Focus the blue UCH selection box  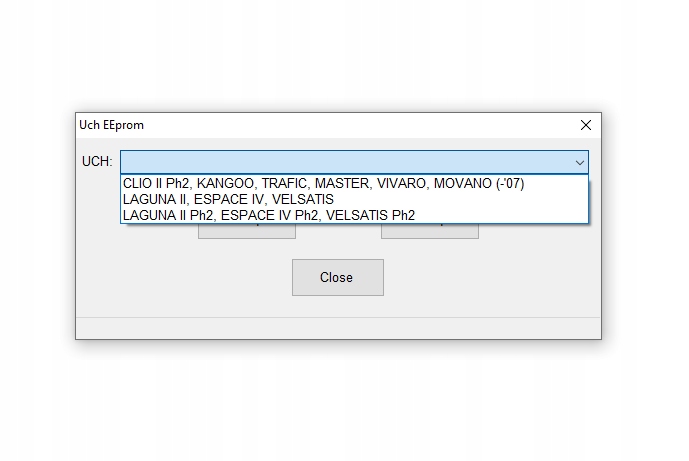click(354, 162)
